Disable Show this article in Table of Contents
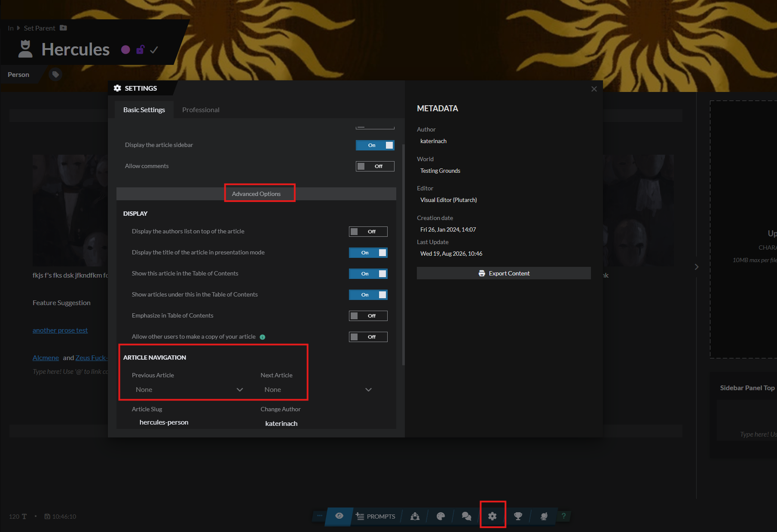 coord(368,274)
